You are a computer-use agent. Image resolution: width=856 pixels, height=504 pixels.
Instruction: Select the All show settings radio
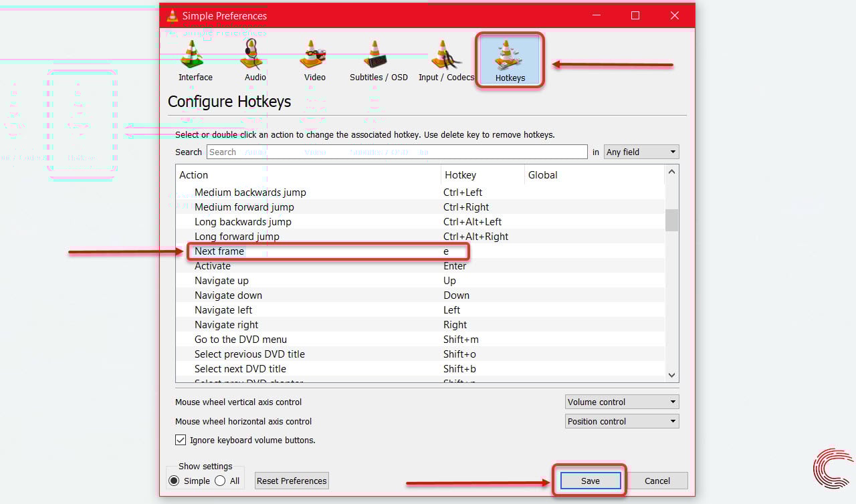pos(220,481)
